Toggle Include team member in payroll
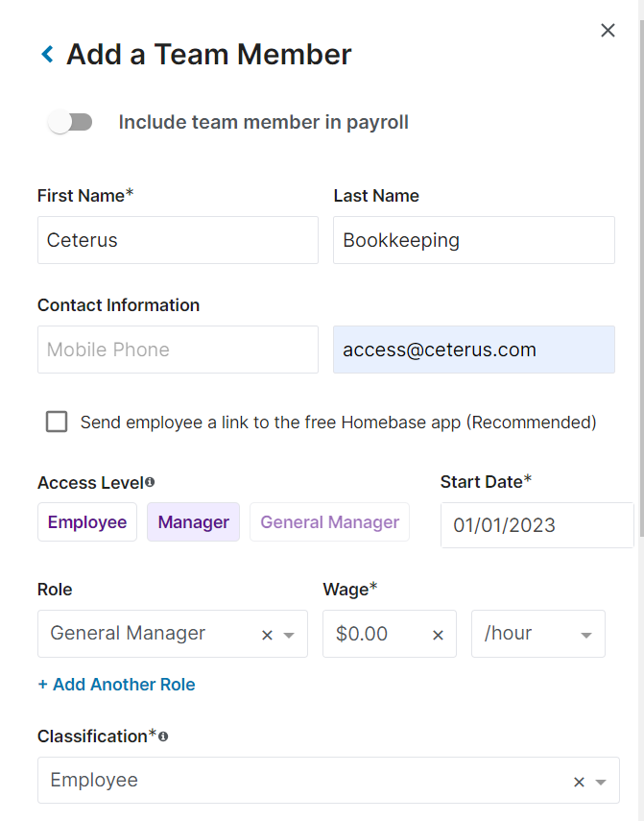This screenshot has height=821, width=644. tap(70, 123)
